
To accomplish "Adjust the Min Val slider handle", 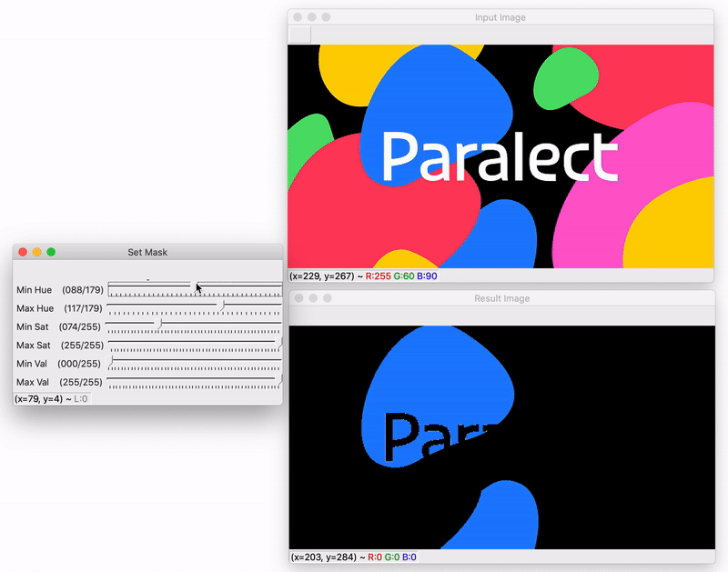I will pos(110,360).
